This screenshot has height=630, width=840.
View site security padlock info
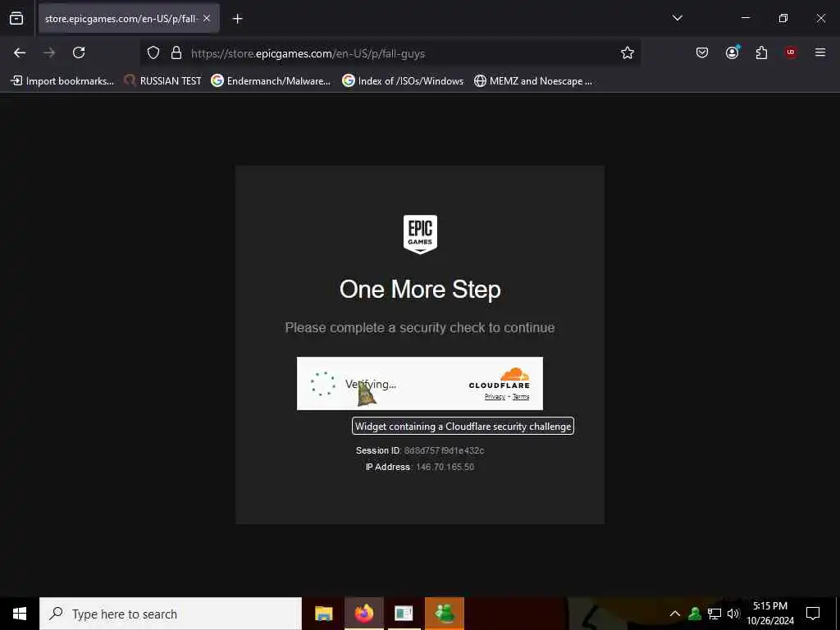click(x=176, y=53)
